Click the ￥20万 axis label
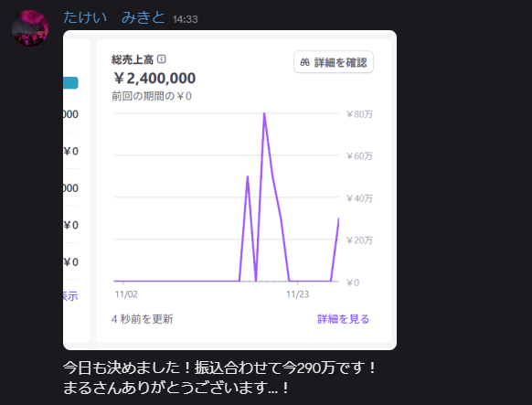 tap(359, 240)
